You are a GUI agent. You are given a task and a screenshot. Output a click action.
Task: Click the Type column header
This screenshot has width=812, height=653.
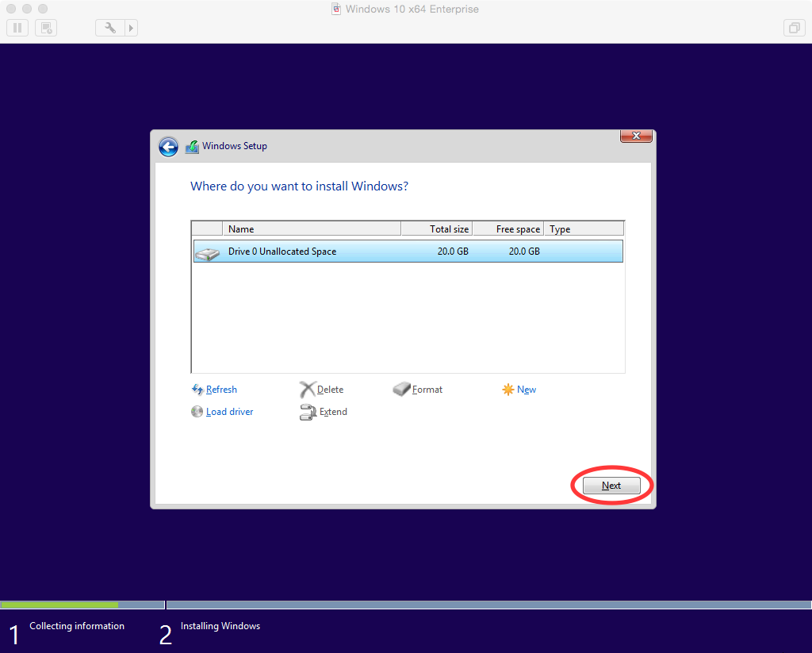pyautogui.click(x=584, y=229)
